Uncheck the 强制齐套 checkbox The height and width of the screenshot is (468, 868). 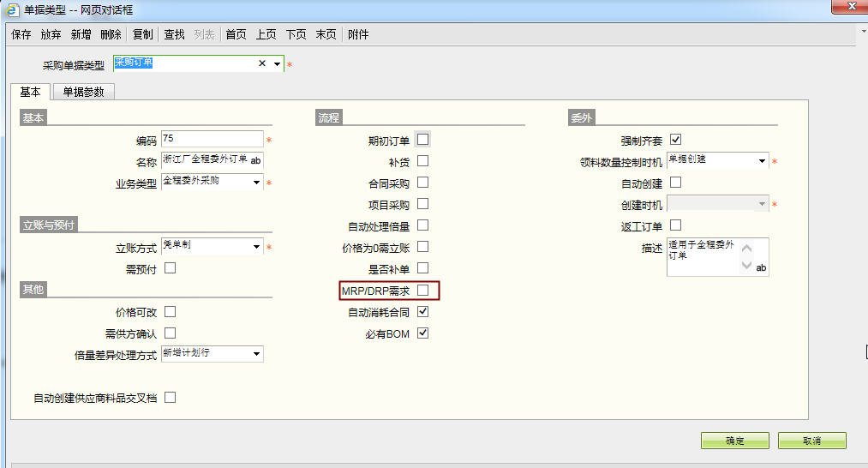pyautogui.click(x=675, y=140)
